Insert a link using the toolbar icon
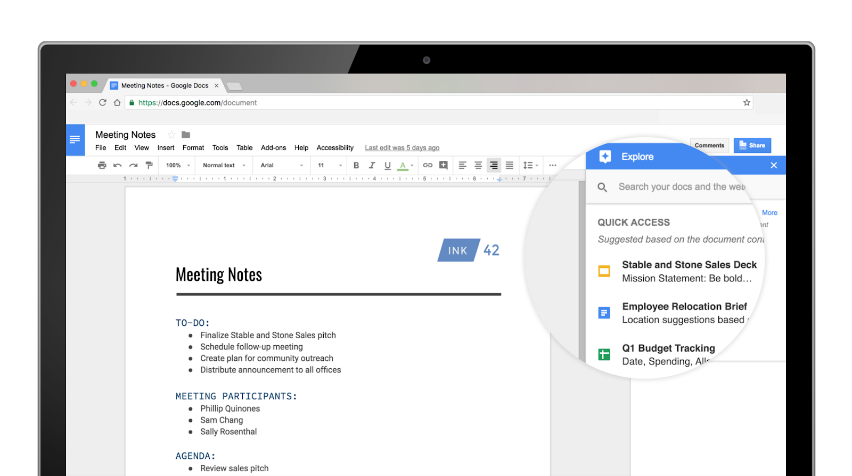Screen dimensions: 852x476 coord(428,165)
